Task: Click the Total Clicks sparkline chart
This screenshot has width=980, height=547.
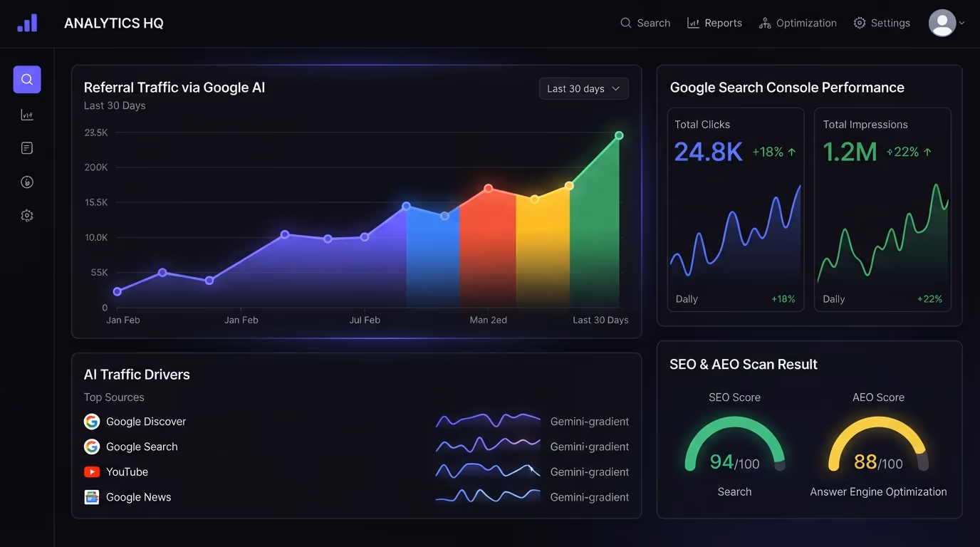Action: (736, 231)
